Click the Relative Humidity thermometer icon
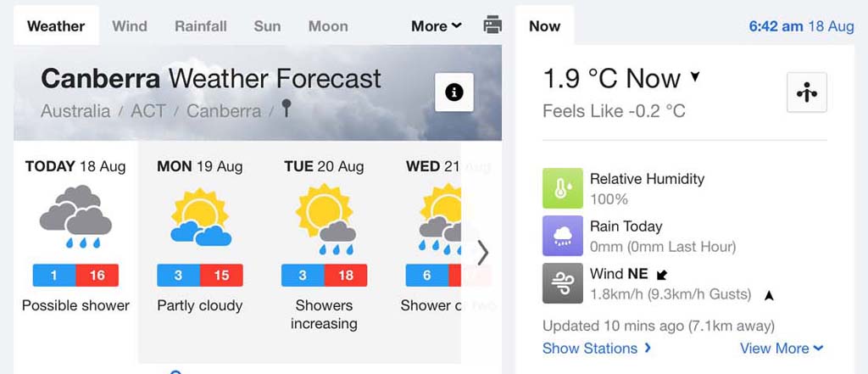The width and height of the screenshot is (868, 374). pyautogui.click(x=563, y=188)
